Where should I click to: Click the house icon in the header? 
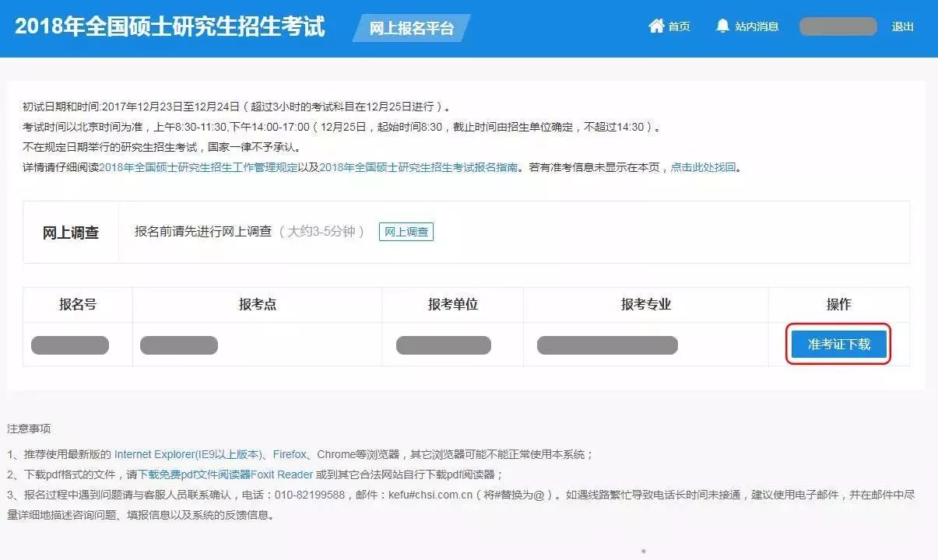pos(656,26)
